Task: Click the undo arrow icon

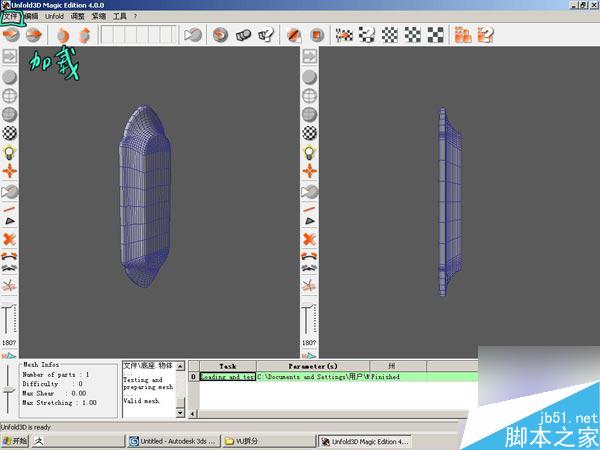Action: coord(63,35)
